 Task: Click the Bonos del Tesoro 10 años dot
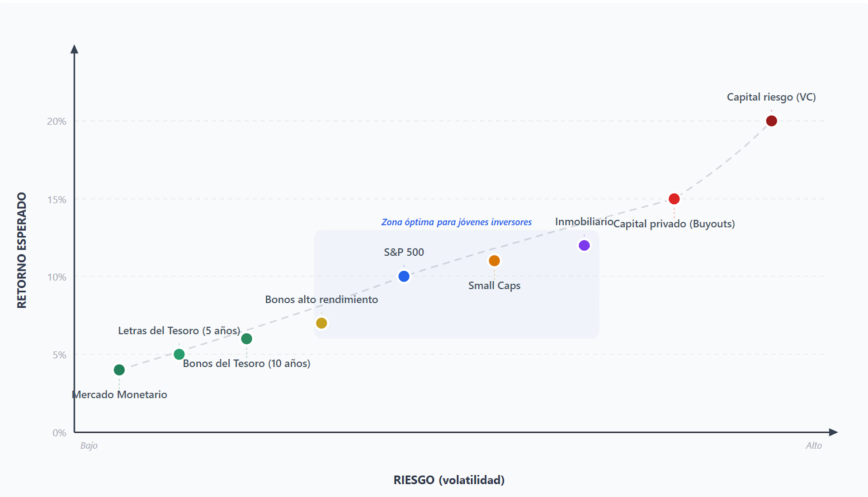click(x=246, y=339)
